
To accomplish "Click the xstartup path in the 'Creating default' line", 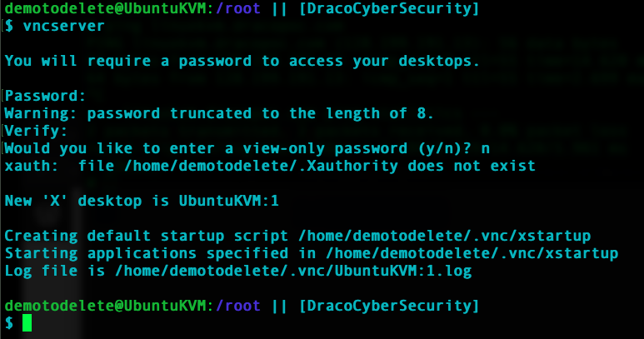I will click(x=445, y=236).
